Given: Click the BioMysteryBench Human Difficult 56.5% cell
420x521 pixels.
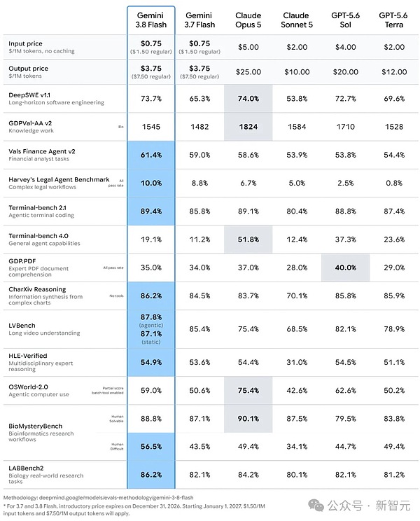Looking at the screenshot, I should click(x=151, y=446).
